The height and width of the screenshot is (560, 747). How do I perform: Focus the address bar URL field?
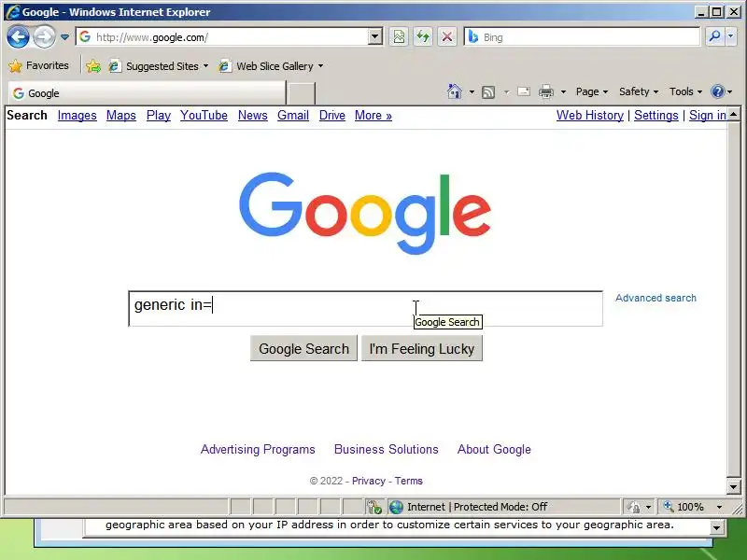(231, 37)
